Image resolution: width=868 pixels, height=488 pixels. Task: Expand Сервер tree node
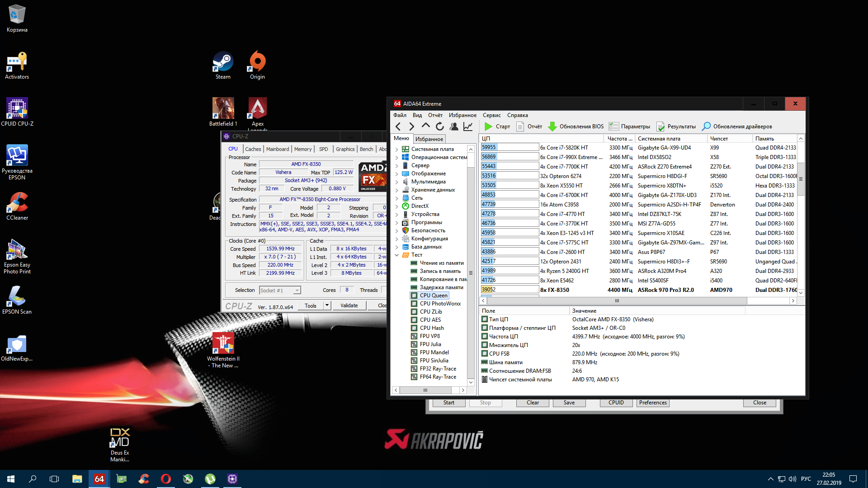click(397, 165)
